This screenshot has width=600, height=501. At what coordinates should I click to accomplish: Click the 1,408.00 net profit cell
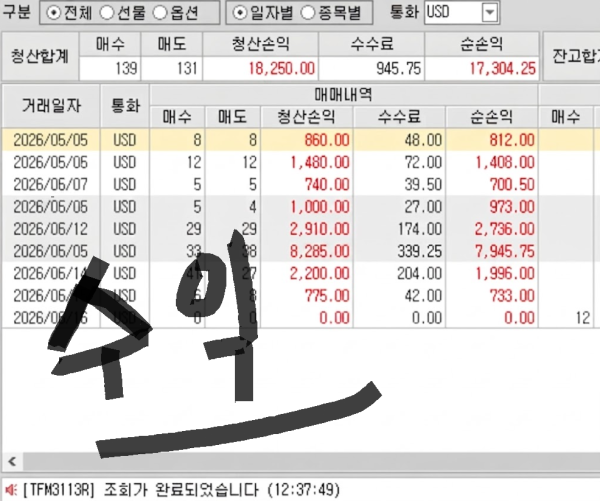pyautogui.click(x=492, y=162)
